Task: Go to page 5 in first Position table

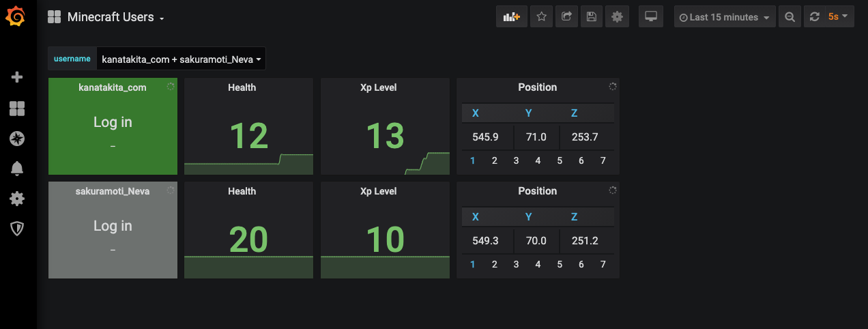Action: pos(560,161)
